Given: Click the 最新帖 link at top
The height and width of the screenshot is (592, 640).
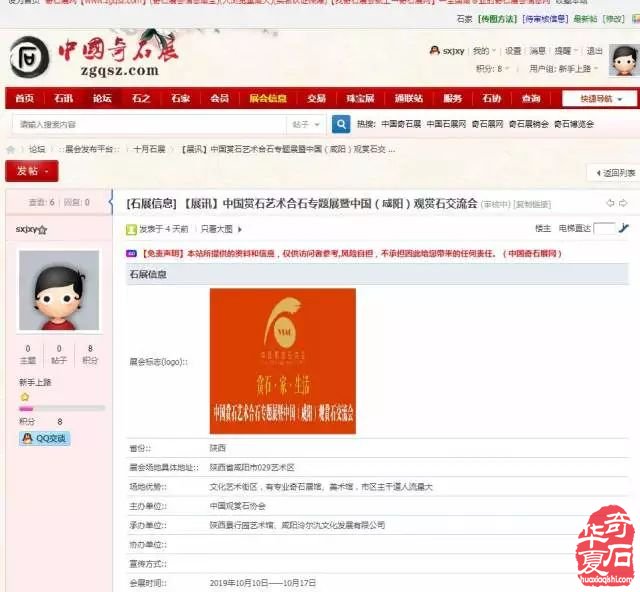Looking at the screenshot, I should pyautogui.click(x=585, y=19).
